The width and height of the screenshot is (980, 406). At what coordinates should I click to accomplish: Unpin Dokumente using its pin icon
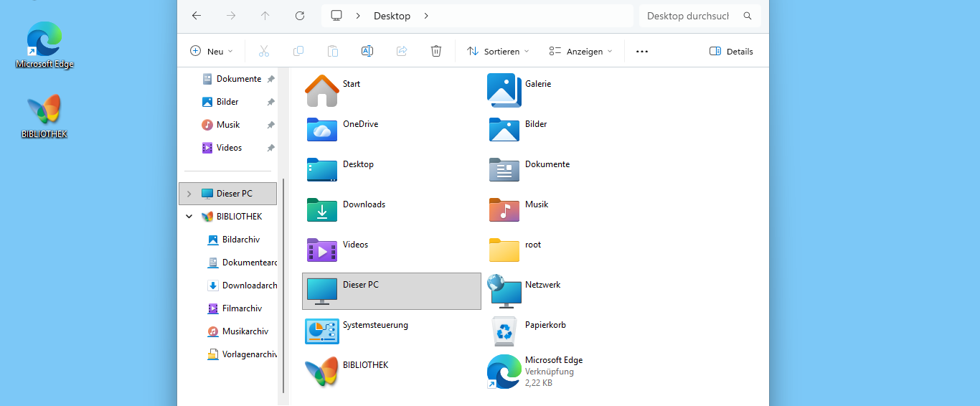(270, 79)
